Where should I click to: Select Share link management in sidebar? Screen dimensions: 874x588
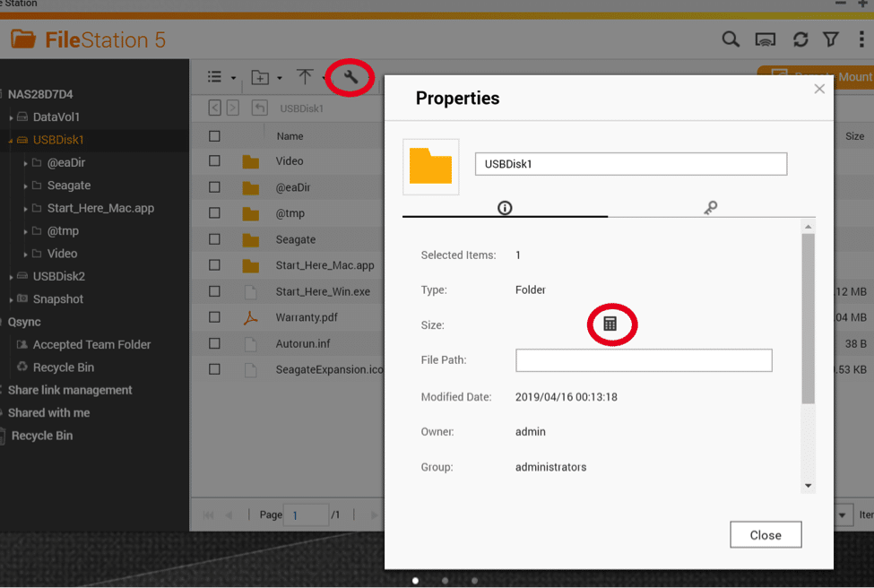tap(70, 390)
